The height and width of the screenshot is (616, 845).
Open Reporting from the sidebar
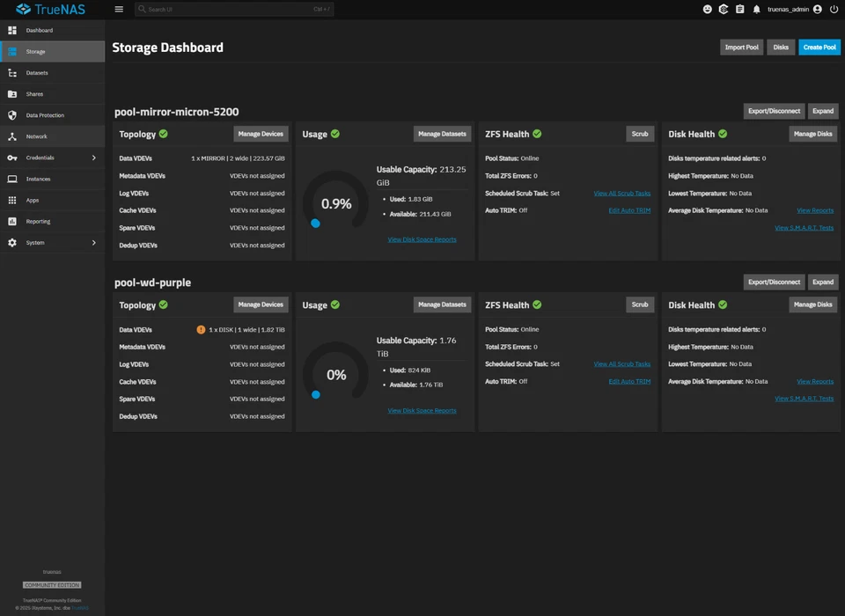point(38,222)
